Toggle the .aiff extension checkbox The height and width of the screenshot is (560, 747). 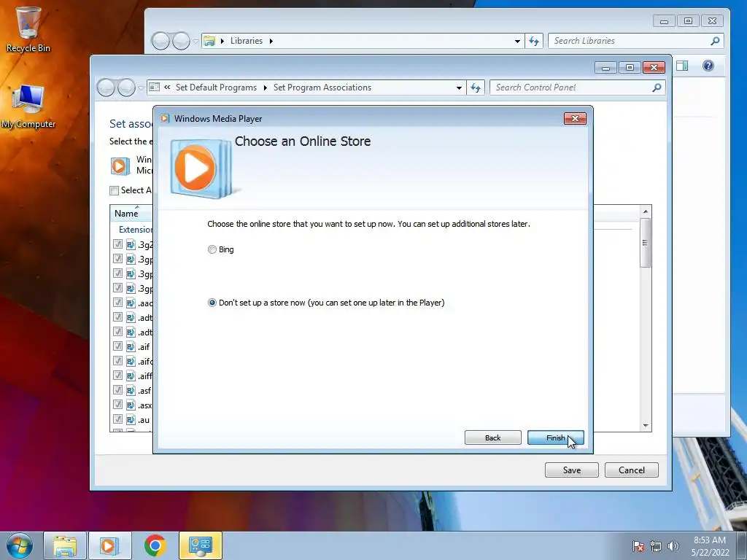click(x=117, y=376)
